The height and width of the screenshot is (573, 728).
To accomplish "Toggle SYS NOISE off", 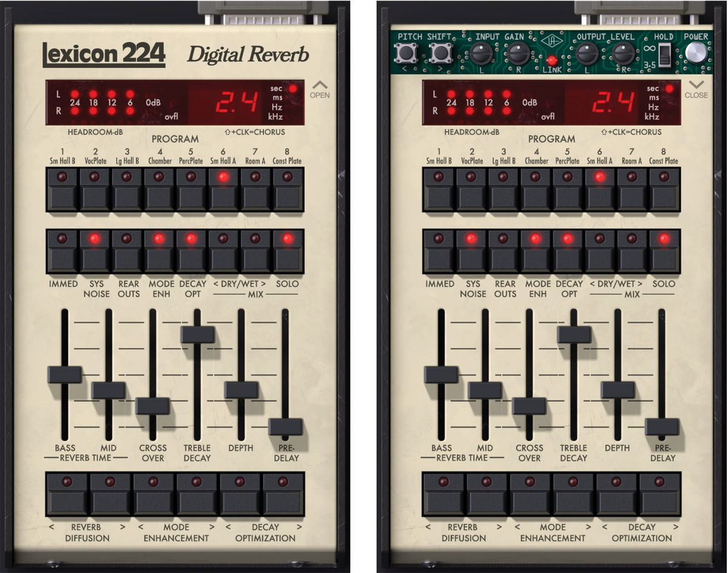I will [x=95, y=252].
